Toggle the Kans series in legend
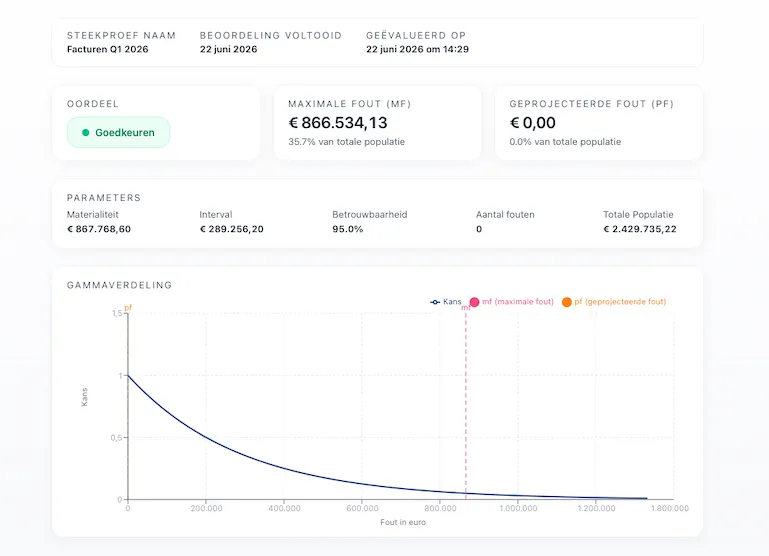Screen dimensions: 769x556 [x=446, y=302]
